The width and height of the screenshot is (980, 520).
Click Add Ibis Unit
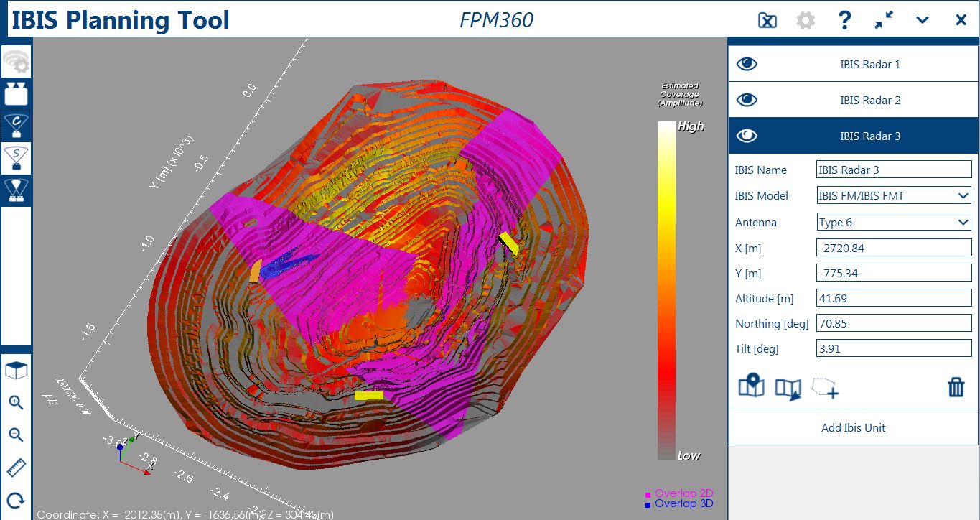tap(854, 427)
